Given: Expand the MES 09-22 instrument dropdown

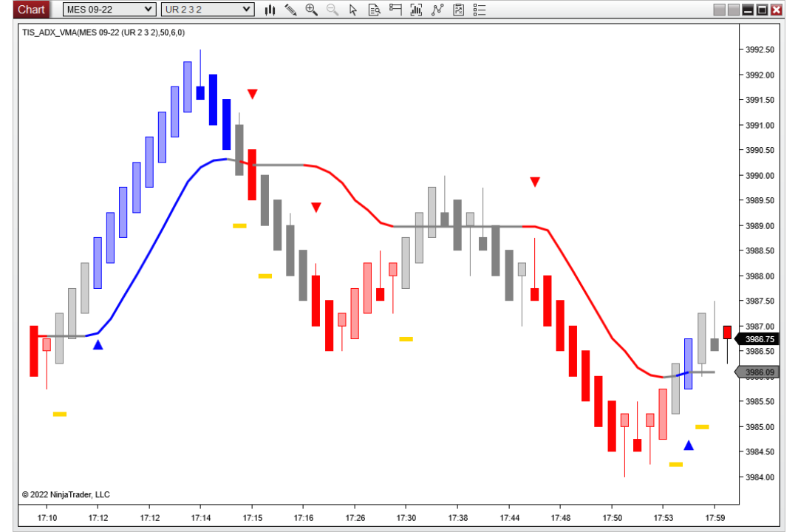Looking at the screenshot, I should [109, 9].
